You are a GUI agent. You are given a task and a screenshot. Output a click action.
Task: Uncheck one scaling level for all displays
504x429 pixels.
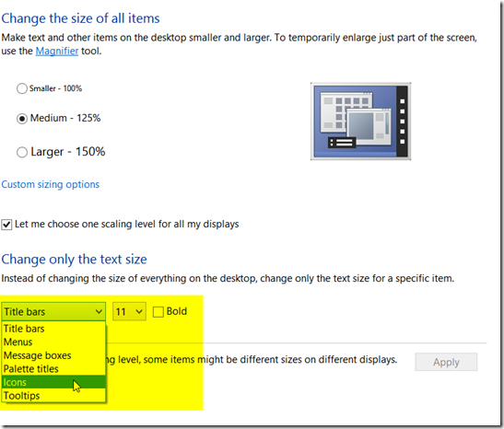[6, 225]
